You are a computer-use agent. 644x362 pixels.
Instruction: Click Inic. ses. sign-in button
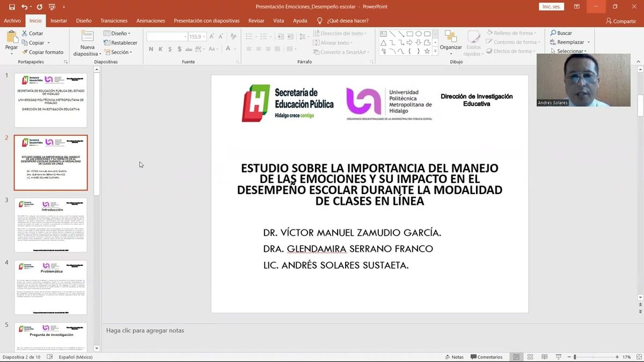(552, 6)
